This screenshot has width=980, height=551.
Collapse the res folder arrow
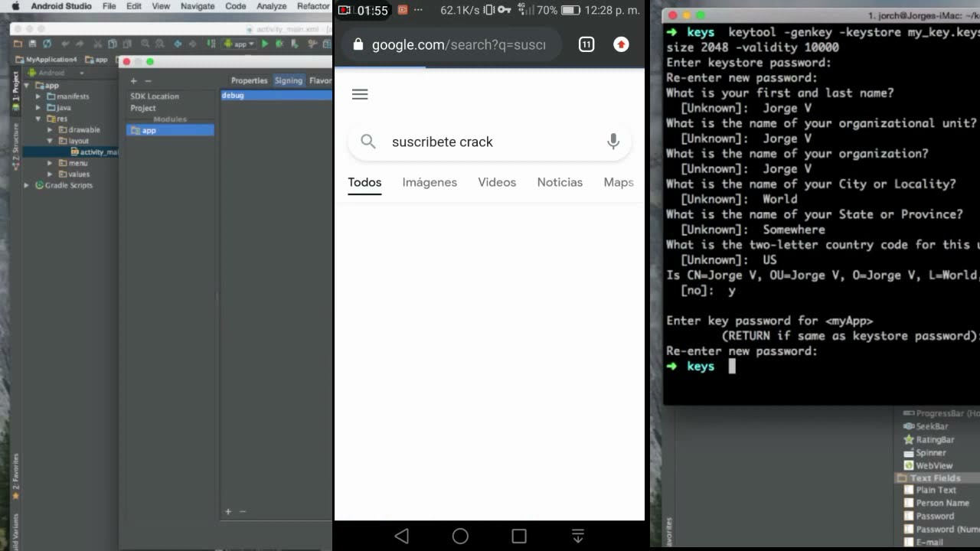coord(39,119)
